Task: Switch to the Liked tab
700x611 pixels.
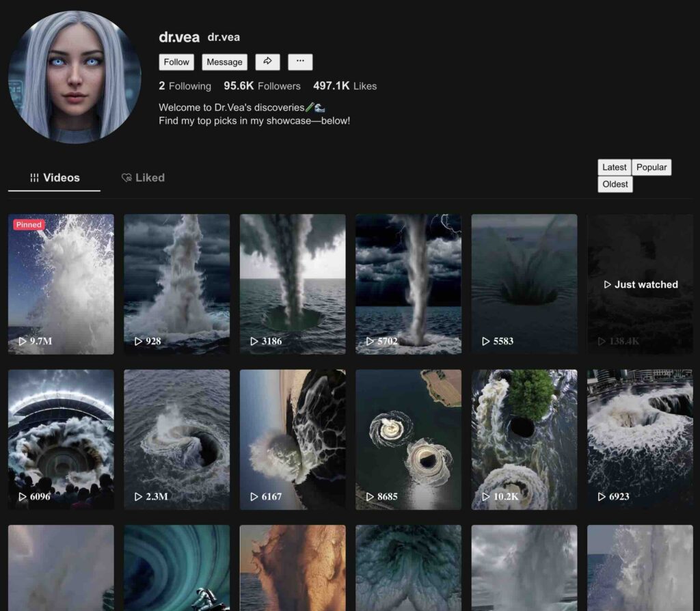Action: click(143, 178)
